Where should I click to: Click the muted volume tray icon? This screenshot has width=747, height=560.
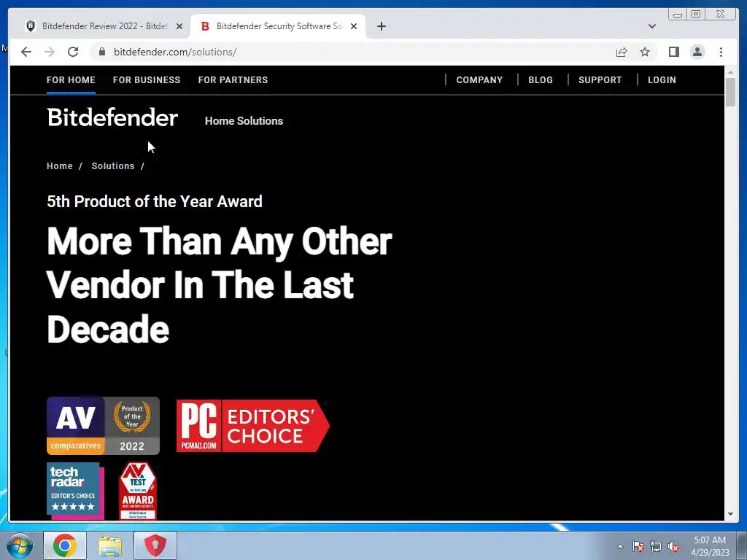673,547
